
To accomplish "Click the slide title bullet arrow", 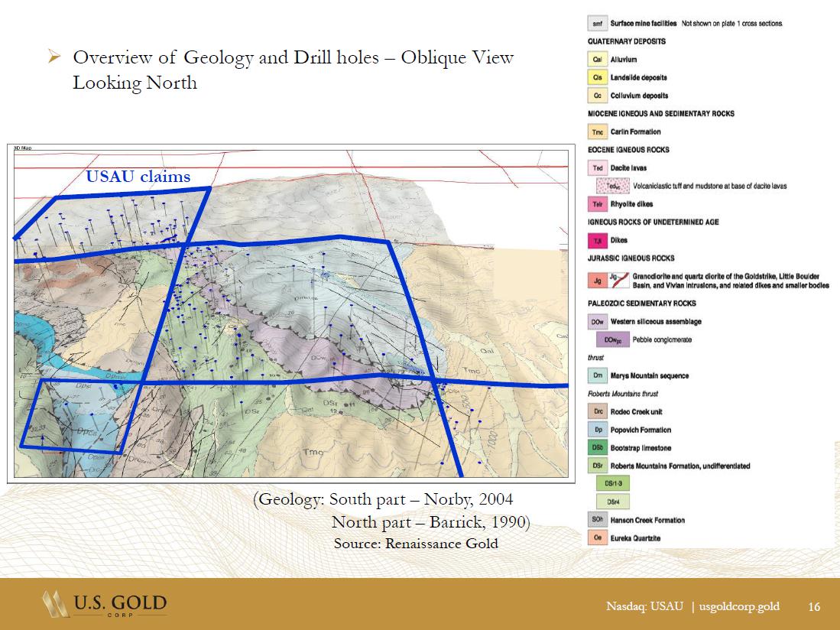I will [54, 57].
